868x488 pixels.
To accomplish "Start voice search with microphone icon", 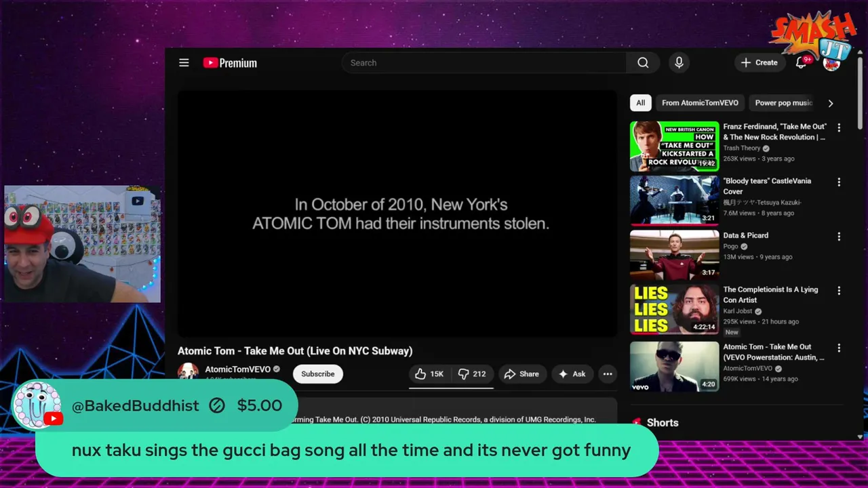I will click(x=679, y=62).
